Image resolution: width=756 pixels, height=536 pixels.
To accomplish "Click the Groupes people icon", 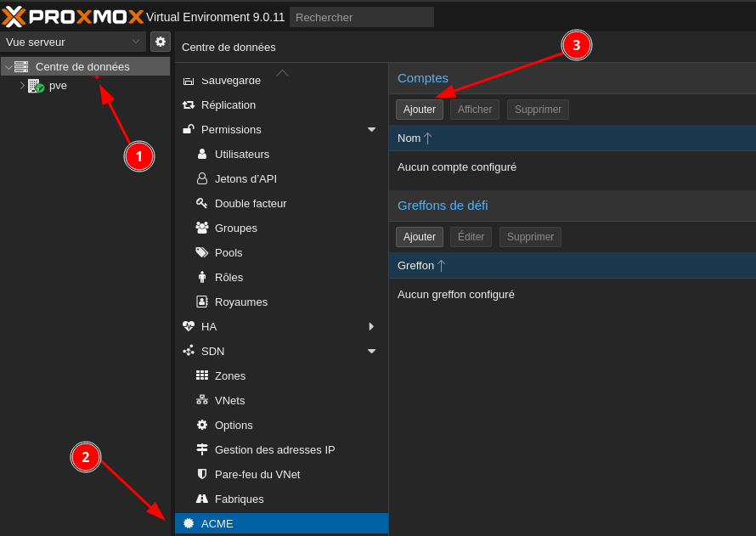I will (202, 228).
